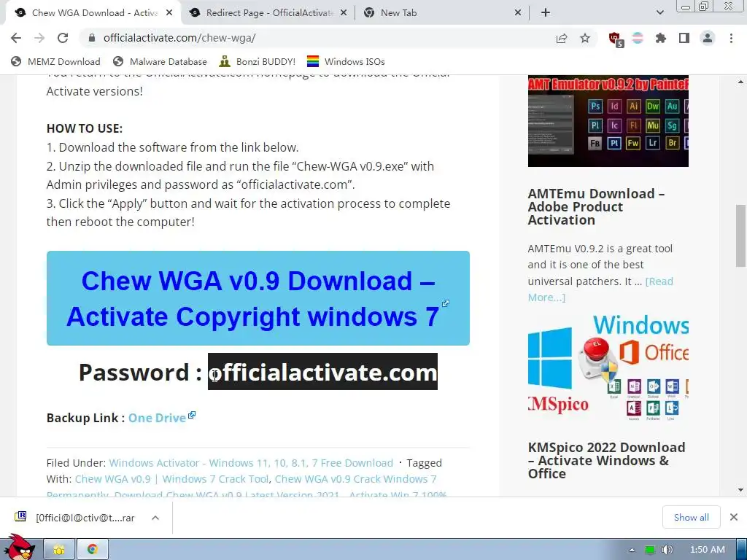
Task: Open the Angry Birds start button
Action: (19, 548)
